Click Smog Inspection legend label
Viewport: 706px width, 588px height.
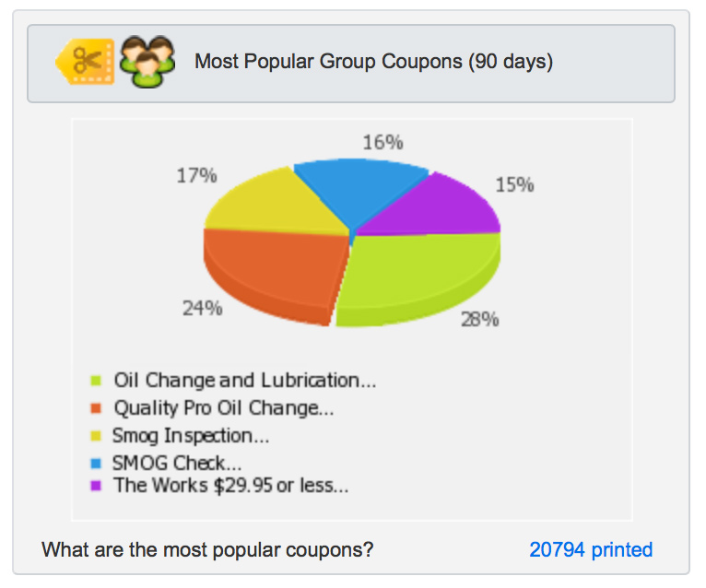191,436
